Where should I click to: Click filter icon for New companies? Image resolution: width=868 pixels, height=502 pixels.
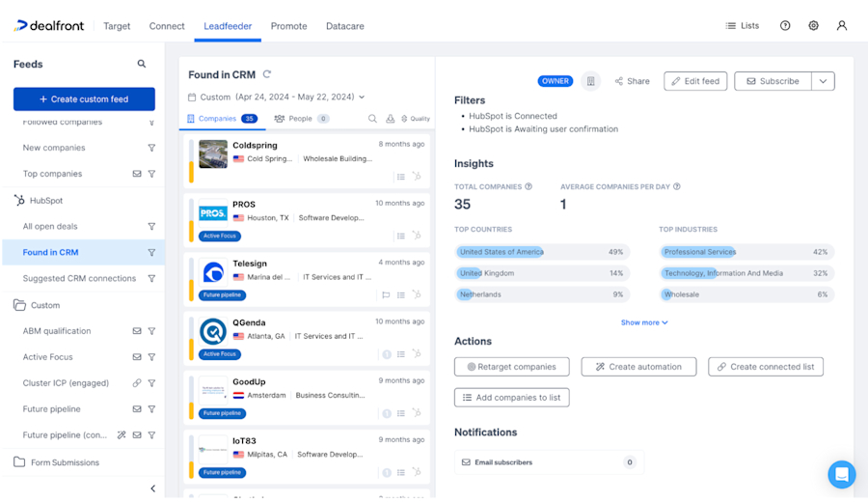click(151, 148)
